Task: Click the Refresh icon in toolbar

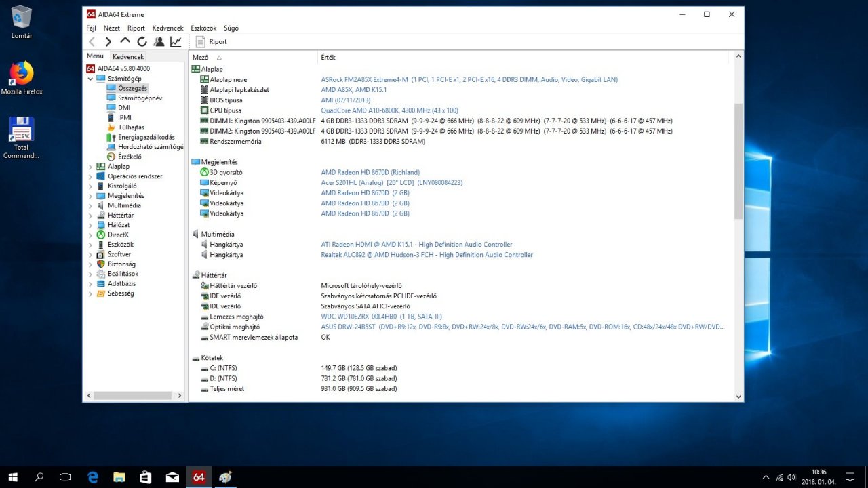Action: click(x=142, y=41)
